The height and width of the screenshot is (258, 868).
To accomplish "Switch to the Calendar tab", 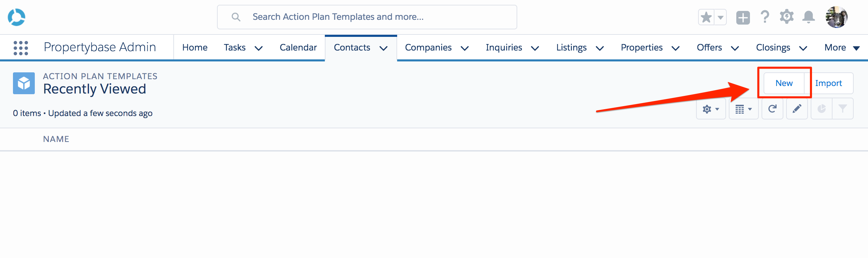I will [x=298, y=47].
